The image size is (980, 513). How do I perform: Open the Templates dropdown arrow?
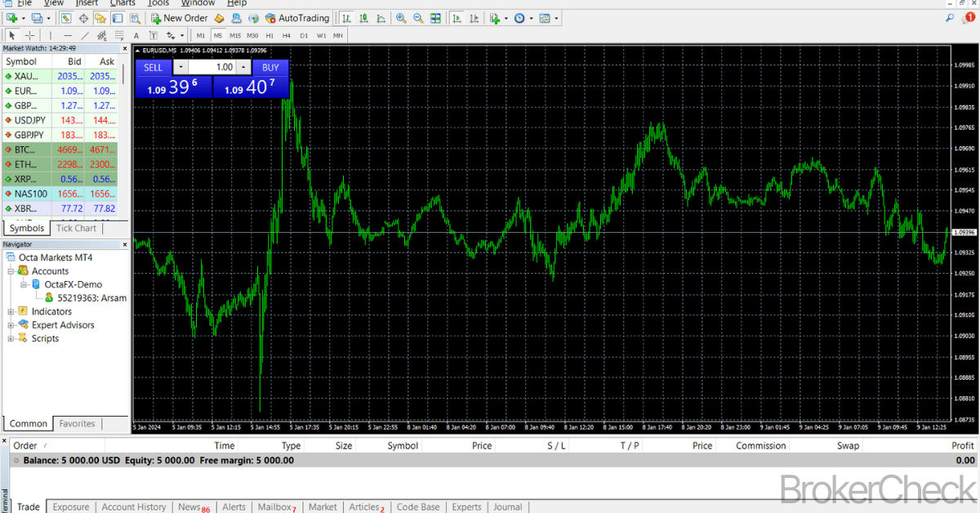point(556,18)
